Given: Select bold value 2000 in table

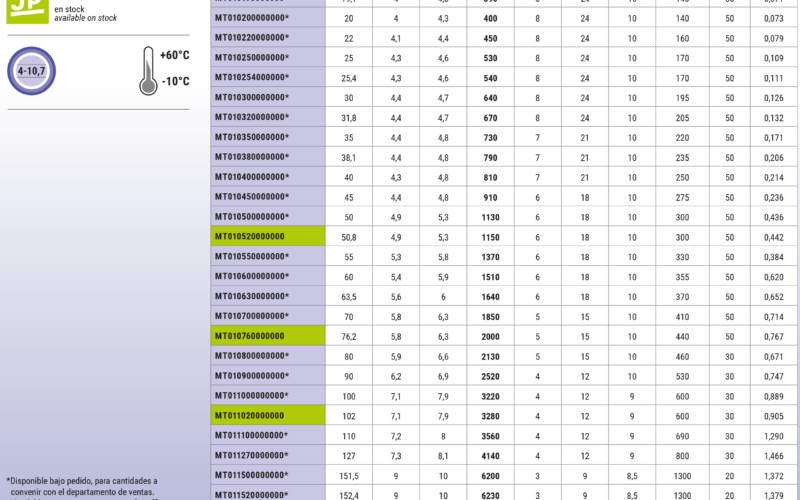Looking at the screenshot, I should tap(490, 337).
